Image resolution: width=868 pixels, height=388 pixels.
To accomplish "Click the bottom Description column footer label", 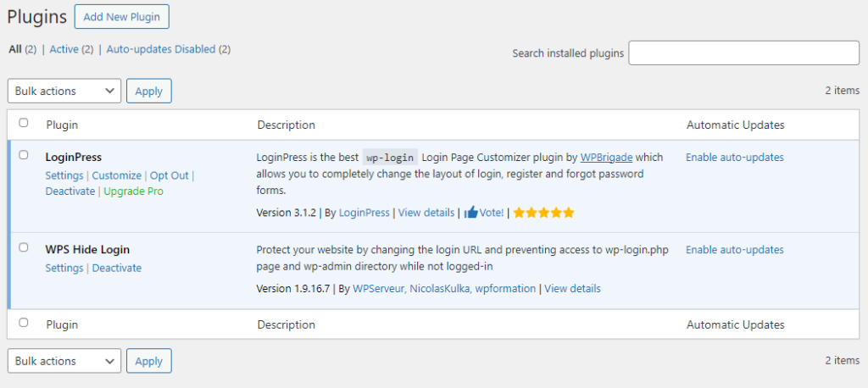I will pyautogui.click(x=287, y=324).
